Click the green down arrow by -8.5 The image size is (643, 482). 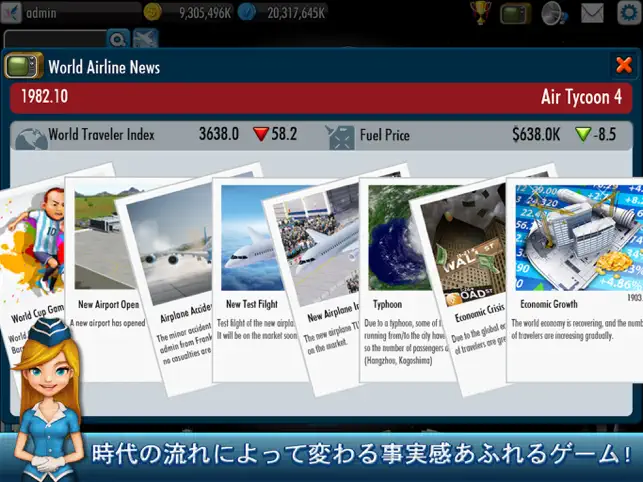coord(583,134)
